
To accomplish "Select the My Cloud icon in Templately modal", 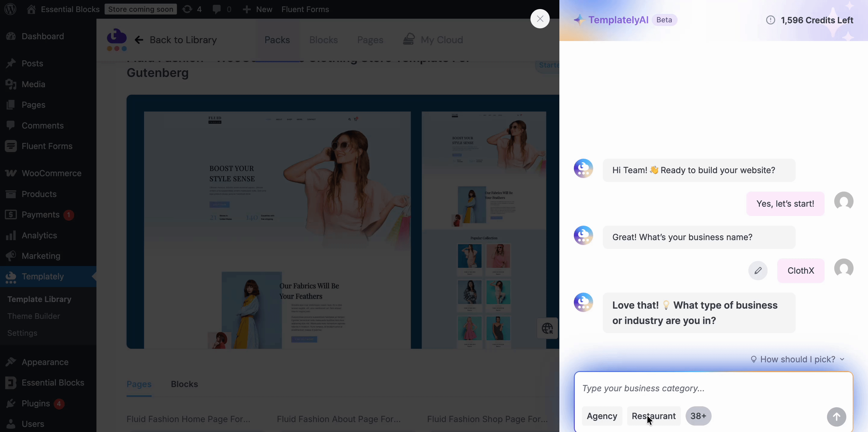I will point(408,40).
